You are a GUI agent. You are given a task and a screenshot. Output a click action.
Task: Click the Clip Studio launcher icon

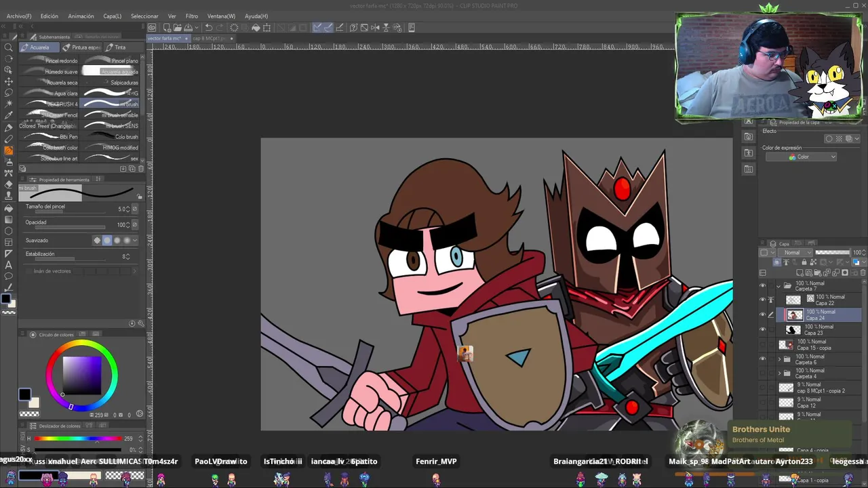click(152, 28)
